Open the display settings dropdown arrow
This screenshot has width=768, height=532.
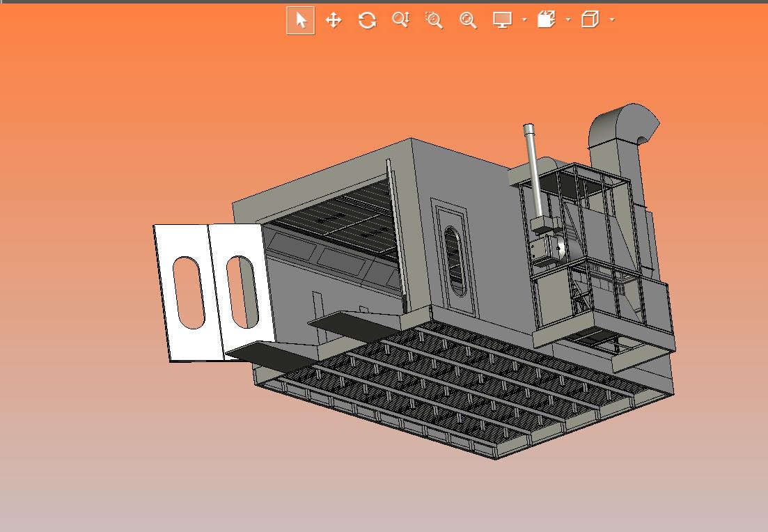click(524, 20)
